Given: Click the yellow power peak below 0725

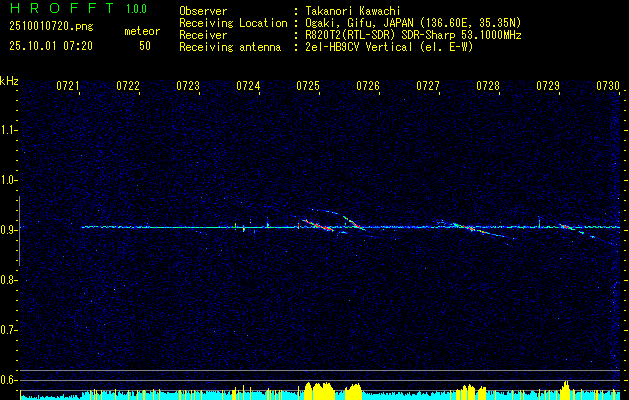Looking at the screenshot, I should tap(319, 391).
